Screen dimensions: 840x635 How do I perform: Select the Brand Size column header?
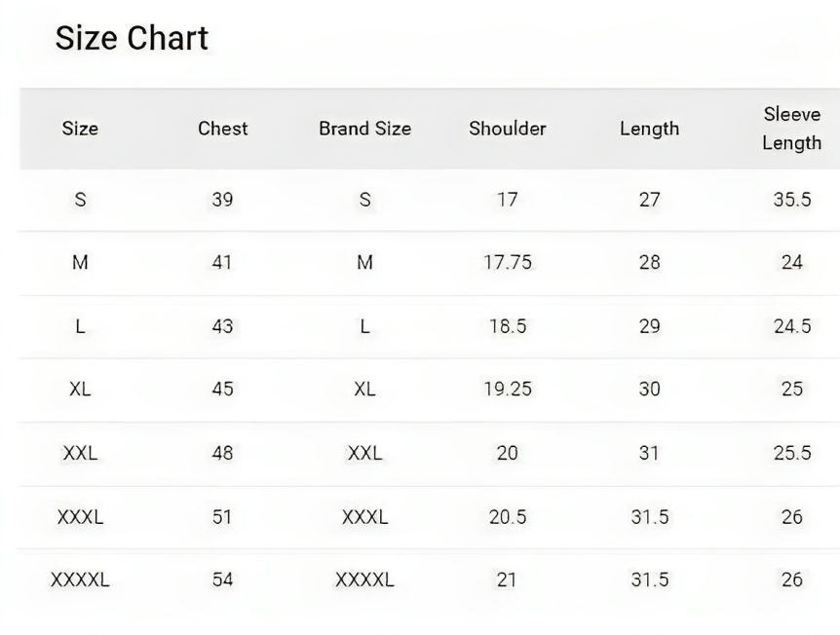click(364, 129)
